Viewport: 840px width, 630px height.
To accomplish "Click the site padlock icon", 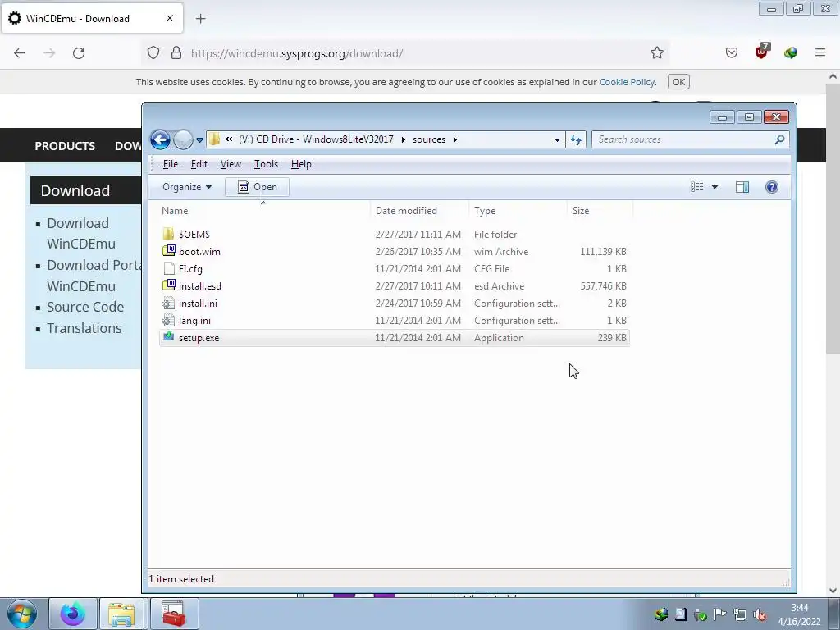I will click(176, 53).
